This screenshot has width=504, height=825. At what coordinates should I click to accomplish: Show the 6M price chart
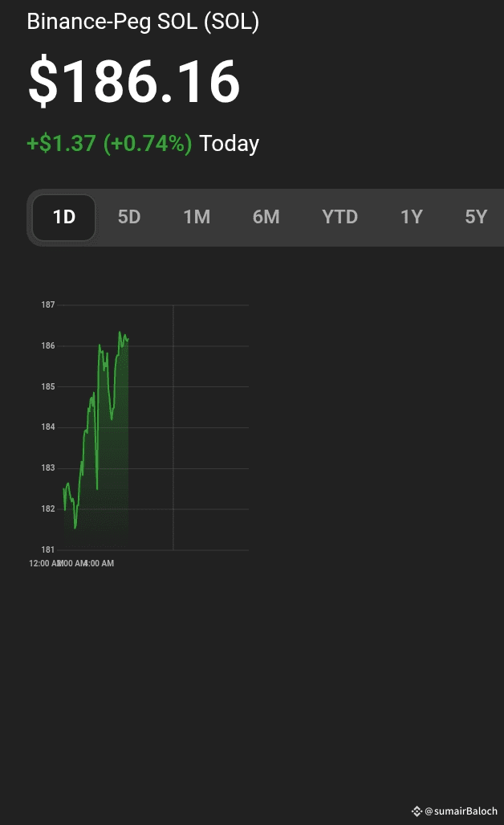click(x=266, y=217)
